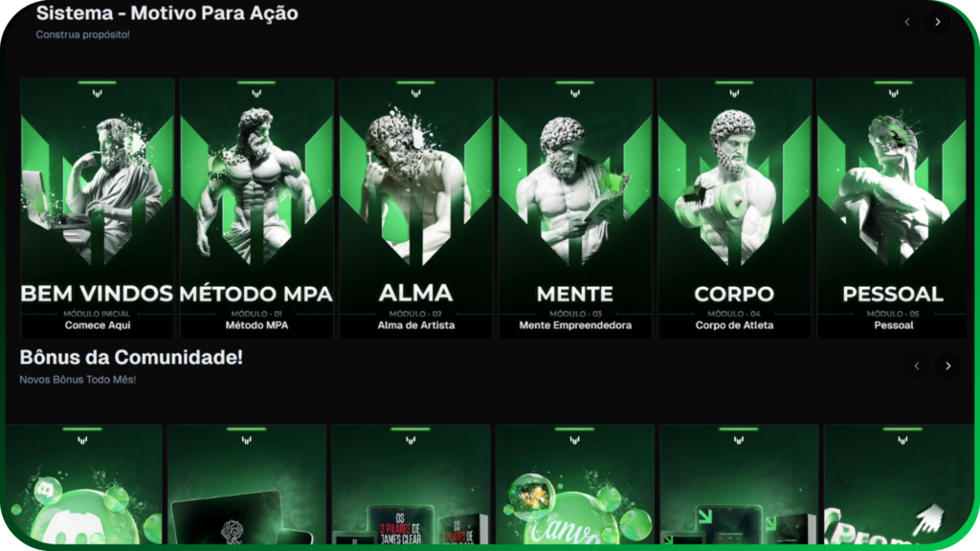Open the Canva bonus card
The image size is (980, 551).
coord(575,485)
